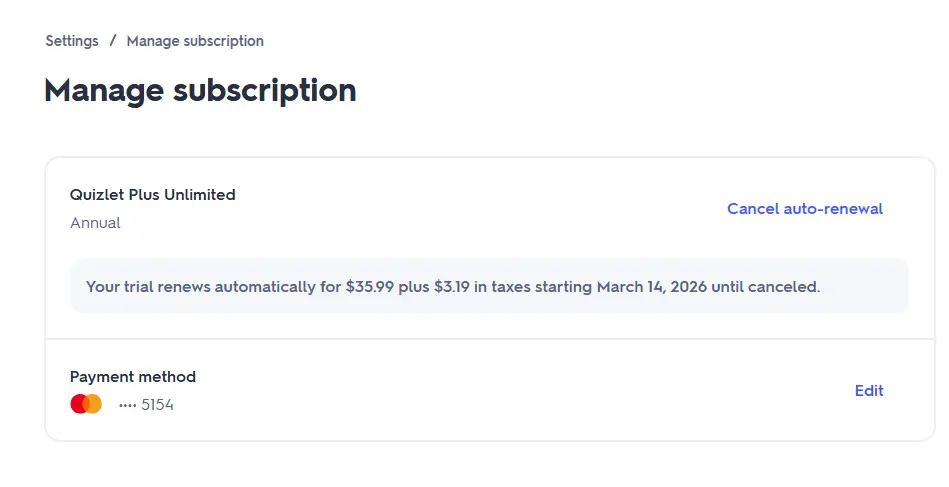Viewport: 949px width, 487px height.
Task: Click the Payment method label
Action: 133,377
